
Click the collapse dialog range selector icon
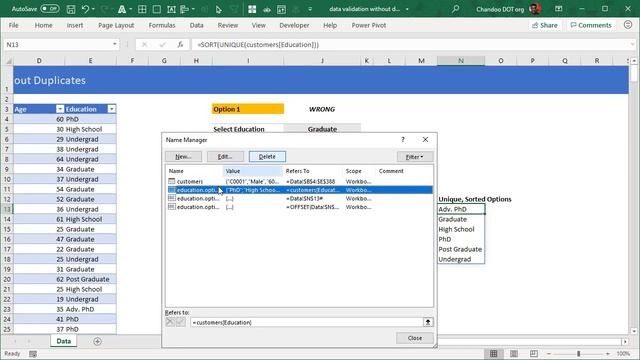428,322
